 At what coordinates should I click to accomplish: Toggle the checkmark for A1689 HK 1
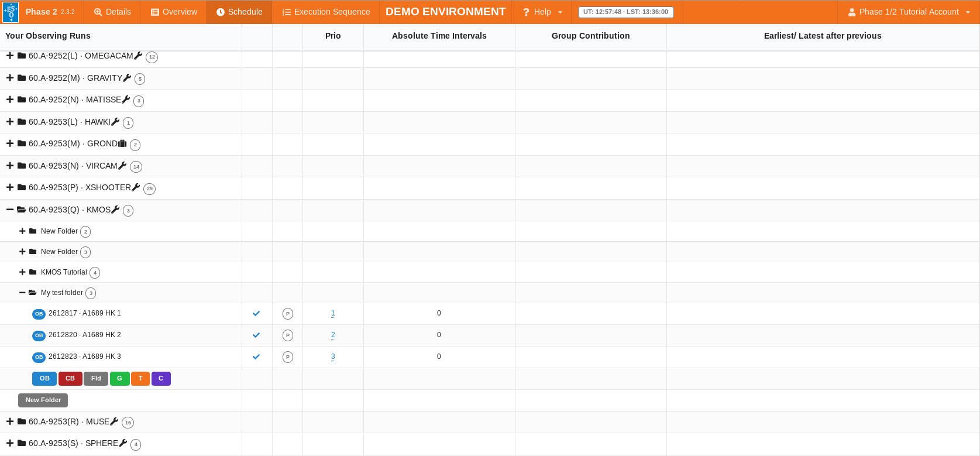click(256, 314)
